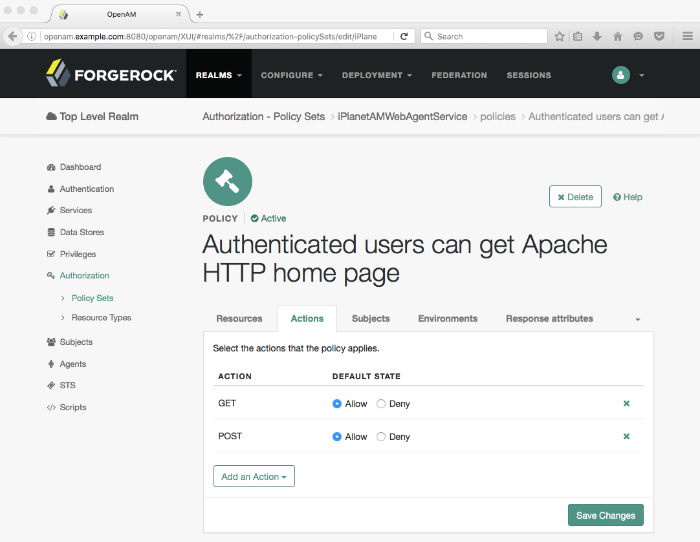
Task: Click the Subjects group icon
Action: click(x=51, y=342)
